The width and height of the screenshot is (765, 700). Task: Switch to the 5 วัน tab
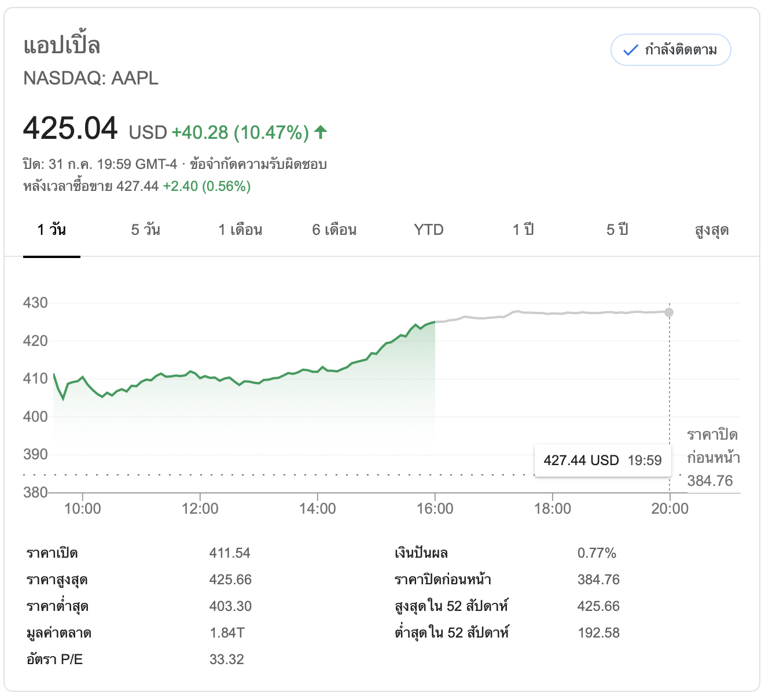click(x=145, y=230)
